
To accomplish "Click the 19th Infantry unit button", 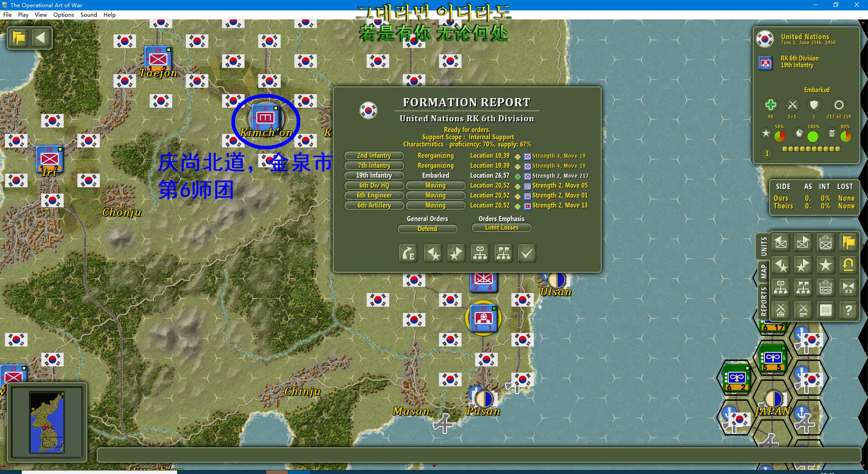I will tap(374, 175).
